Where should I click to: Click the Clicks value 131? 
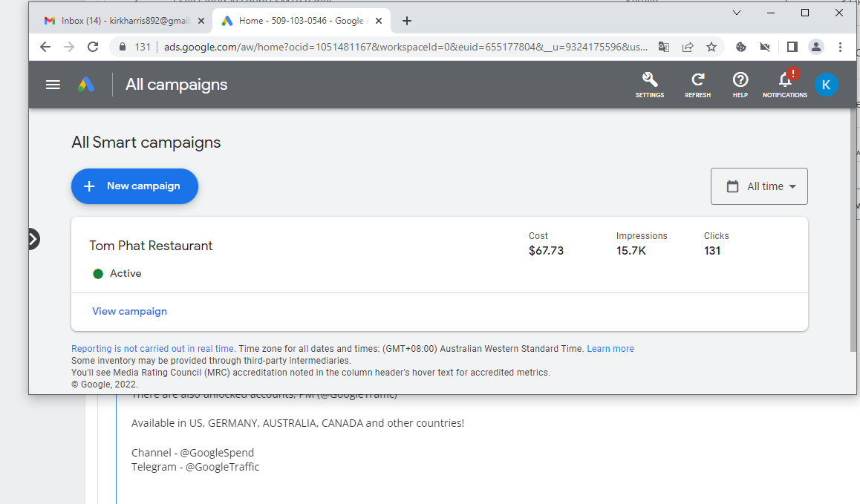pyautogui.click(x=712, y=251)
